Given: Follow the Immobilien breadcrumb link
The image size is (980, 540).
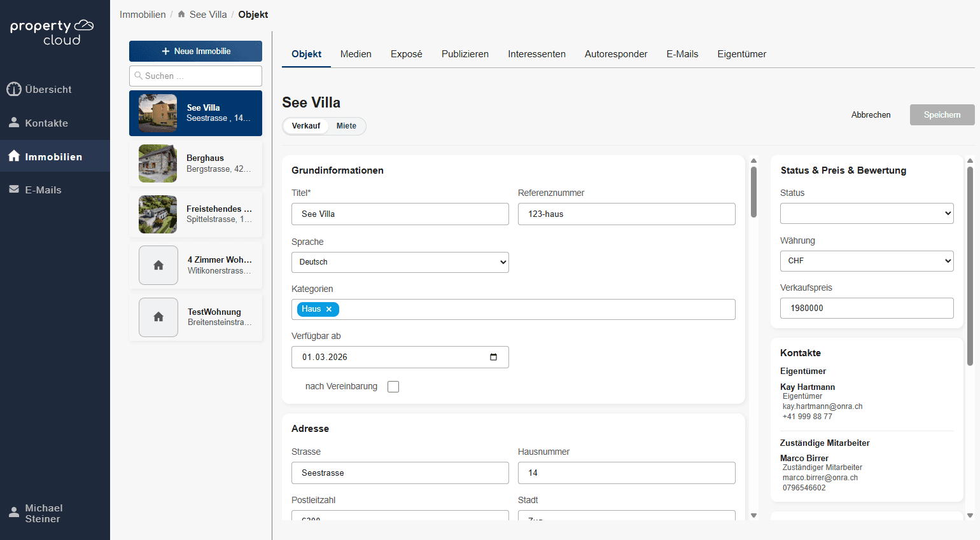Looking at the screenshot, I should click(143, 14).
